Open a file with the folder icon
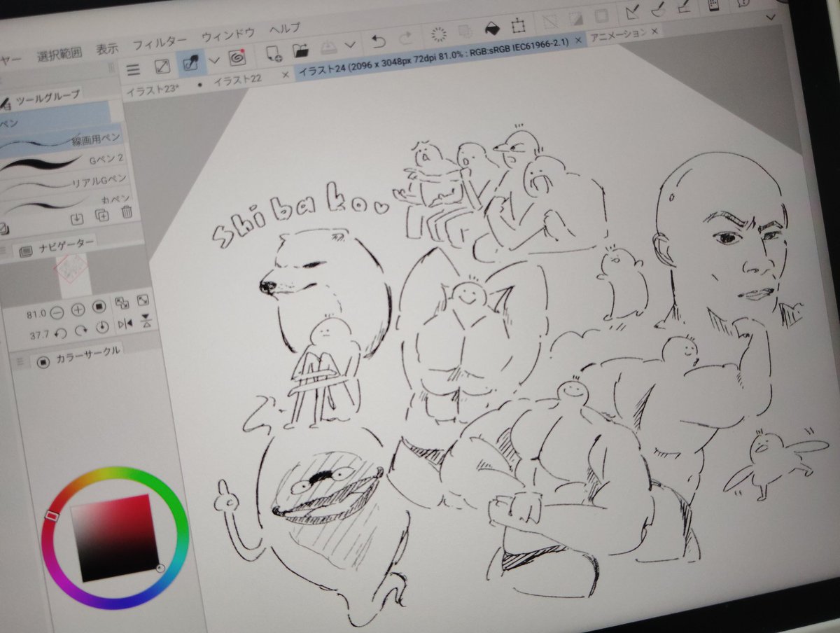Image resolution: width=840 pixels, height=633 pixels. (x=302, y=50)
